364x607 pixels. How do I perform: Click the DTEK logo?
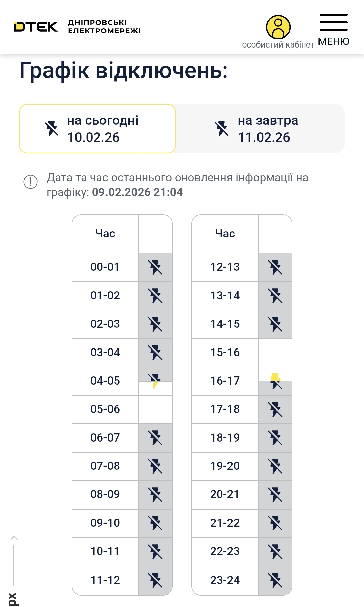point(36,27)
